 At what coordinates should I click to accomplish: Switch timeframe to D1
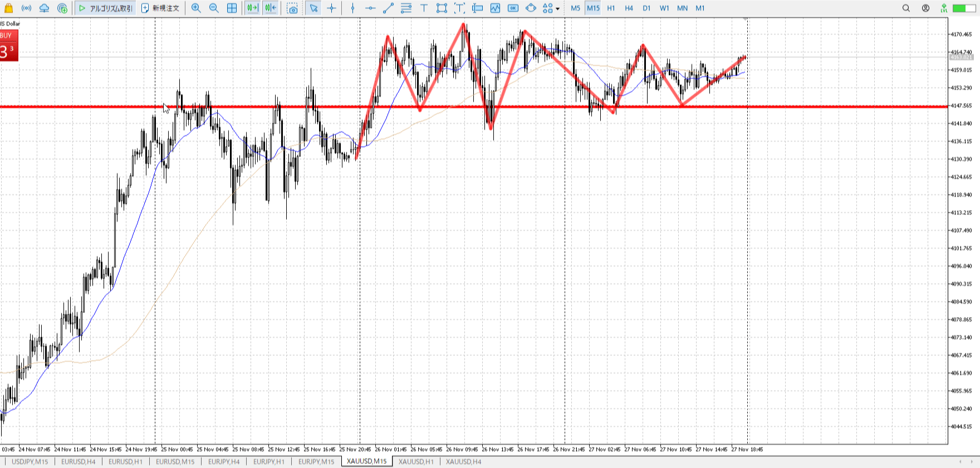[x=646, y=8]
